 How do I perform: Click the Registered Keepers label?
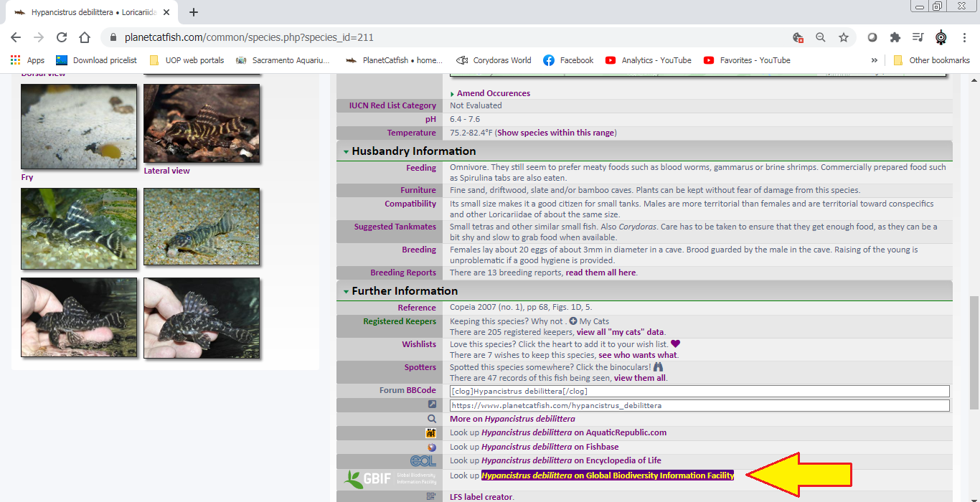400,321
